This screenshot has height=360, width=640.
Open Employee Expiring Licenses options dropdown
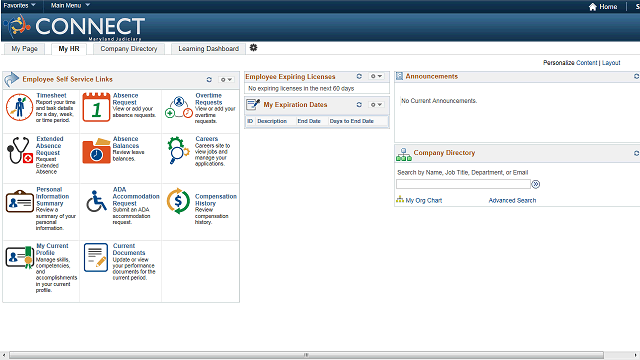[376, 76]
